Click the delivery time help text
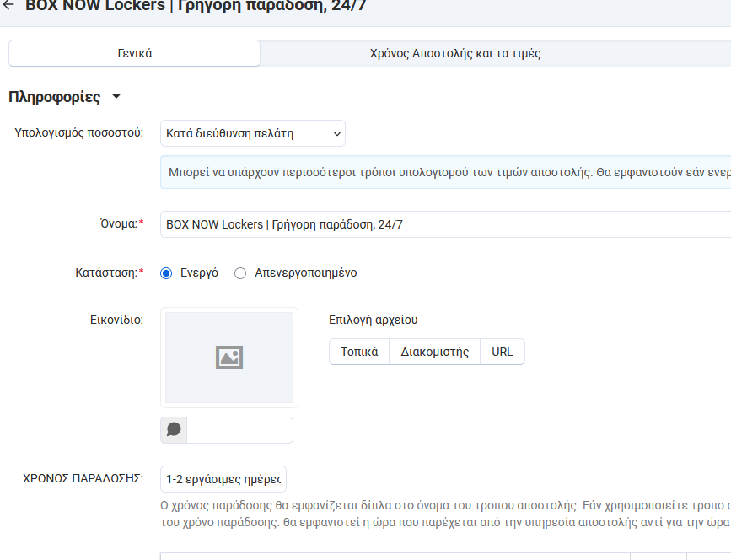This screenshot has width=731, height=560. point(446,514)
